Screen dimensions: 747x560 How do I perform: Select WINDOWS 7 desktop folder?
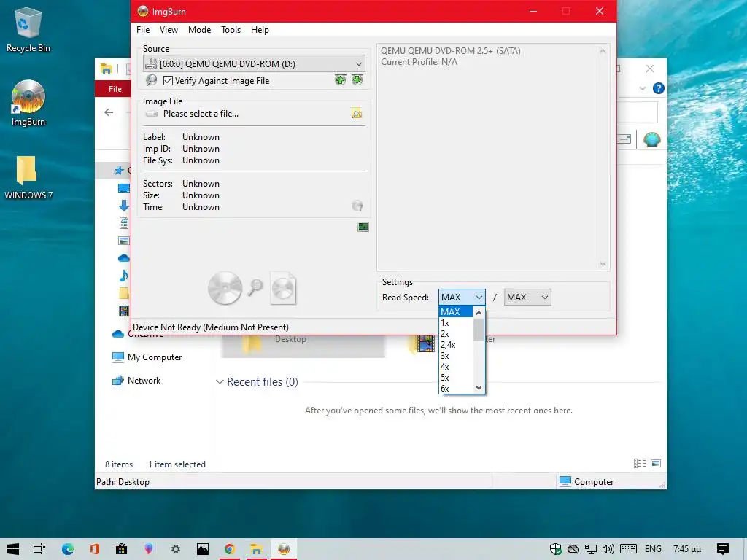28,177
